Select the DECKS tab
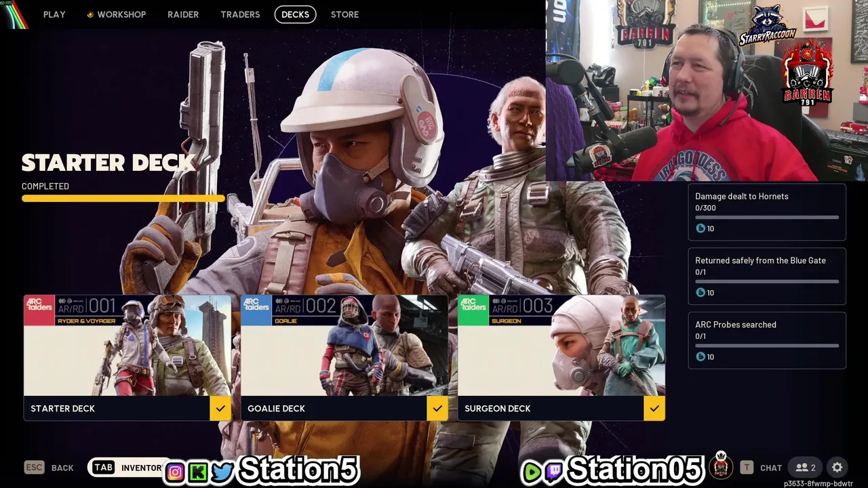The height and width of the screenshot is (488, 868). tap(295, 14)
